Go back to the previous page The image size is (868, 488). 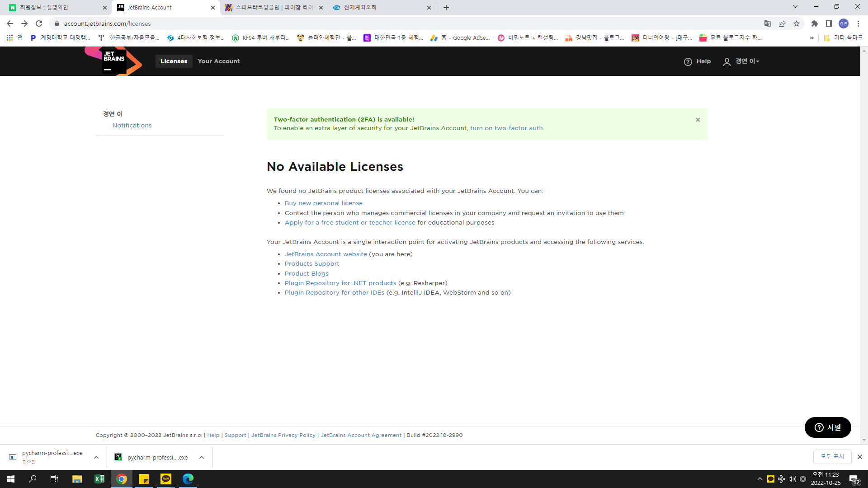coord(10,23)
